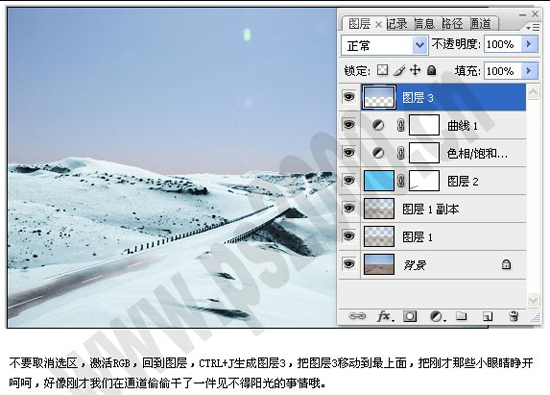Switch to the 图层 tab

pos(359,24)
